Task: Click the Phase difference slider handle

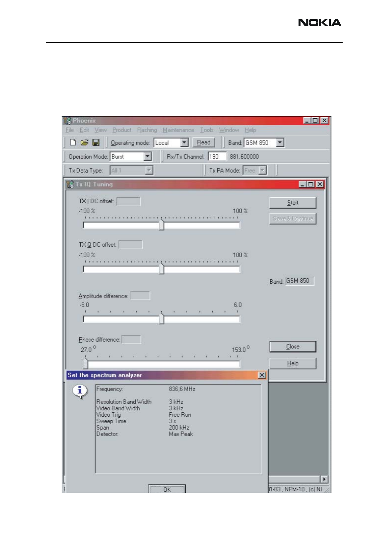Action: click(85, 363)
